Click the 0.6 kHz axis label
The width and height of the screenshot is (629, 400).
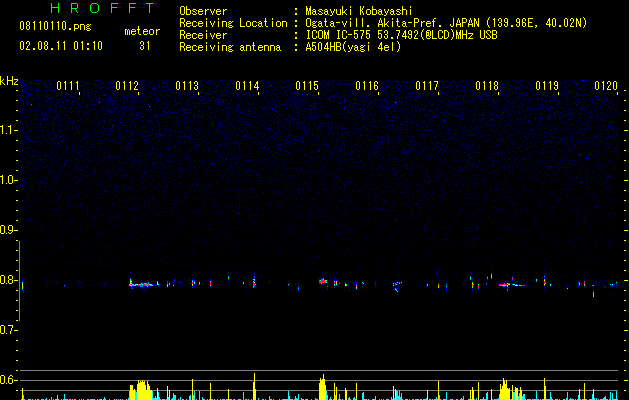coord(8,380)
